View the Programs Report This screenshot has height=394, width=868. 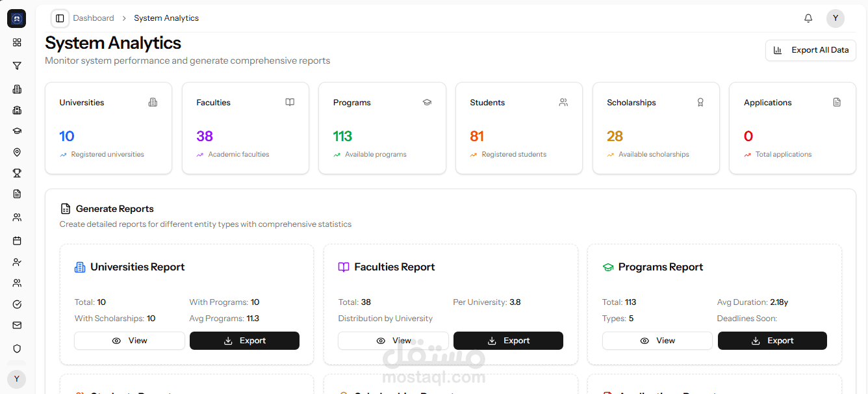(x=657, y=341)
